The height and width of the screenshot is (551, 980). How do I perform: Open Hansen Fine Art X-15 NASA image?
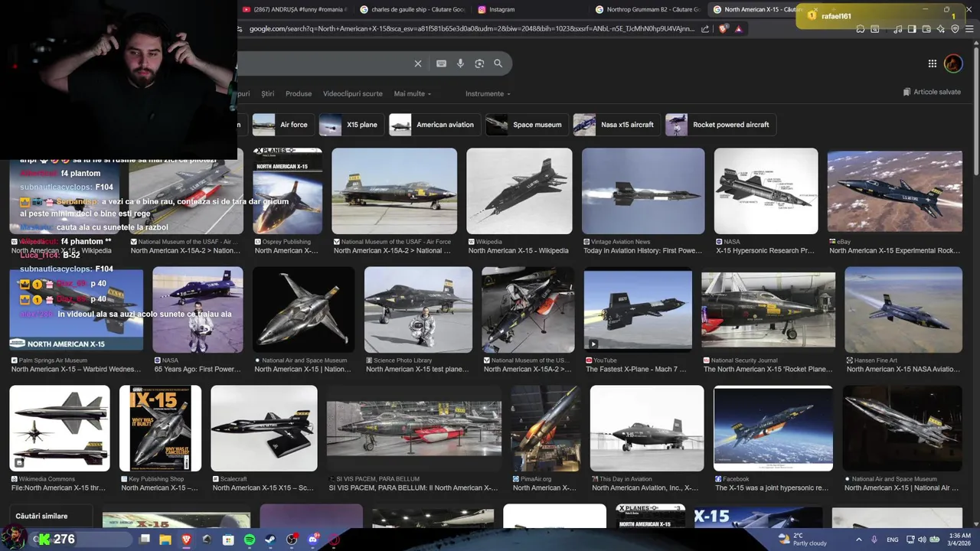[903, 310]
